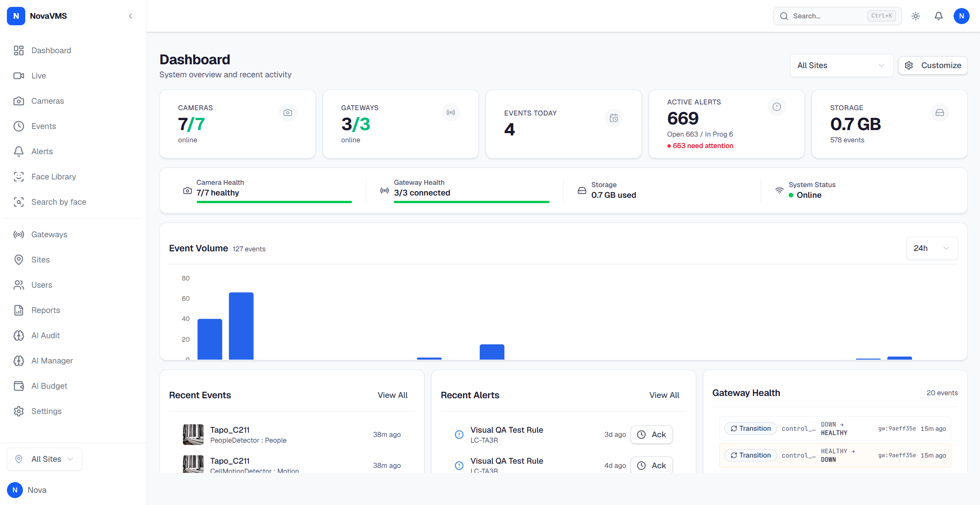Click Transition badge for HEALTHY to DOWN row
The height and width of the screenshot is (505, 980).
pyautogui.click(x=750, y=455)
